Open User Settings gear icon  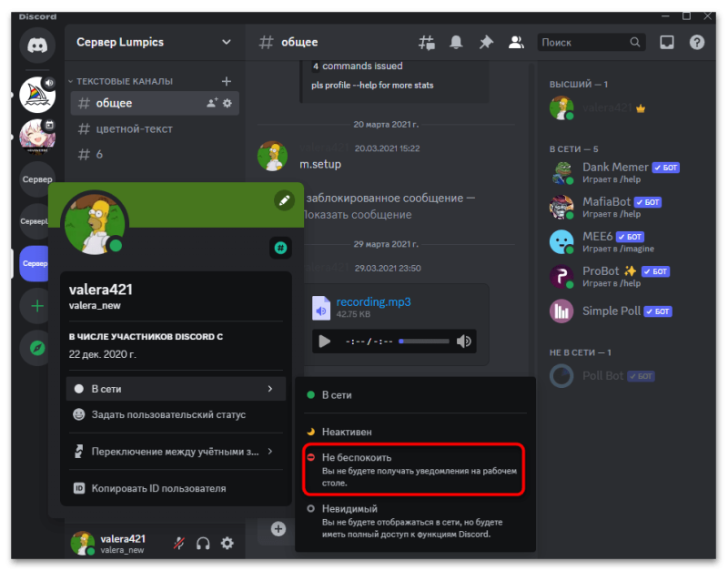[x=227, y=543]
